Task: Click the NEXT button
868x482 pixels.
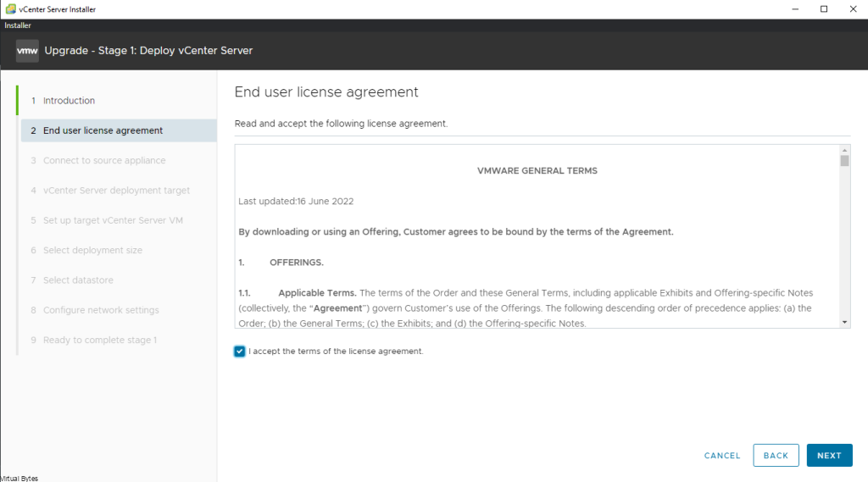Action: [x=829, y=456]
